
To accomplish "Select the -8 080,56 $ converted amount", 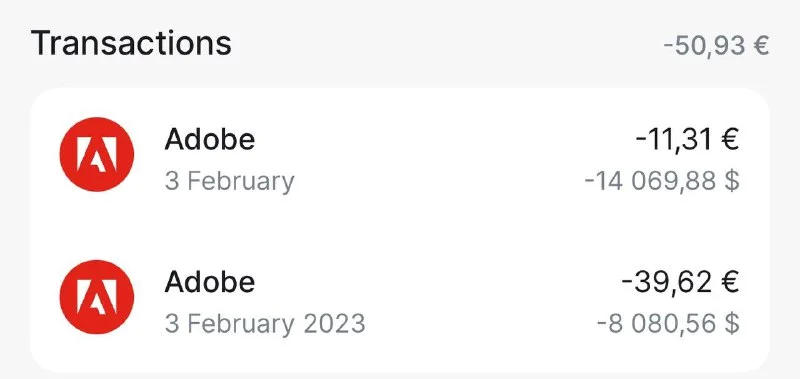I will point(668,323).
